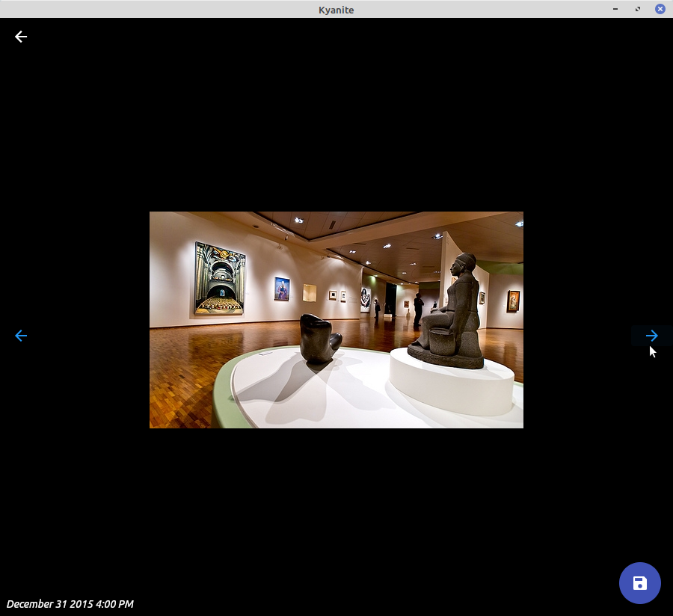Close the Kyanite window

(660, 9)
